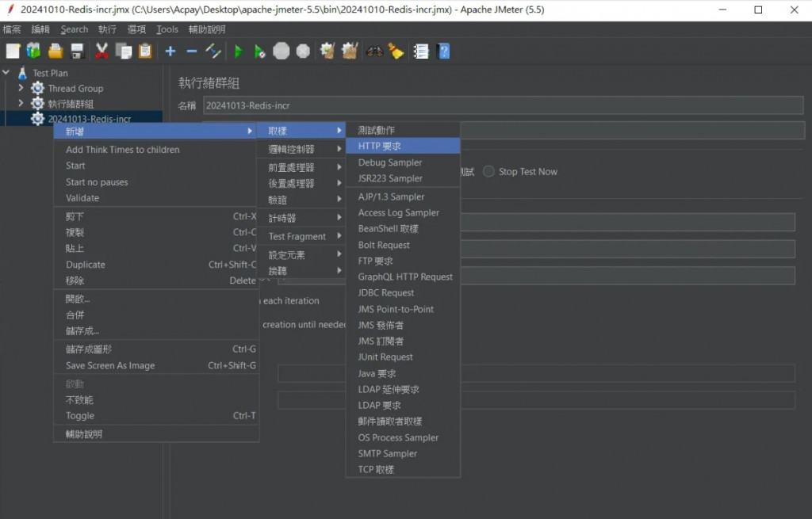Choose OS Process Sampler entry
This screenshot has width=812, height=519.
pos(403,437)
